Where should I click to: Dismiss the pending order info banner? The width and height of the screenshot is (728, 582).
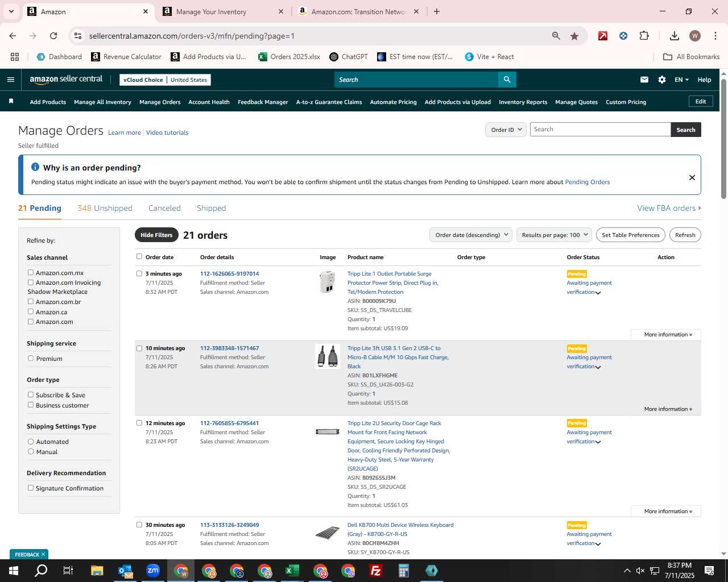coord(692,177)
